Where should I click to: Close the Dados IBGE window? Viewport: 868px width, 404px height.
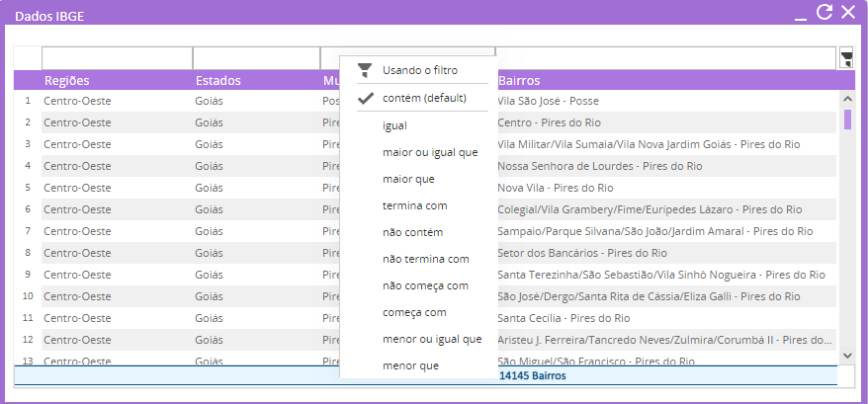pyautogui.click(x=847, y=12)
